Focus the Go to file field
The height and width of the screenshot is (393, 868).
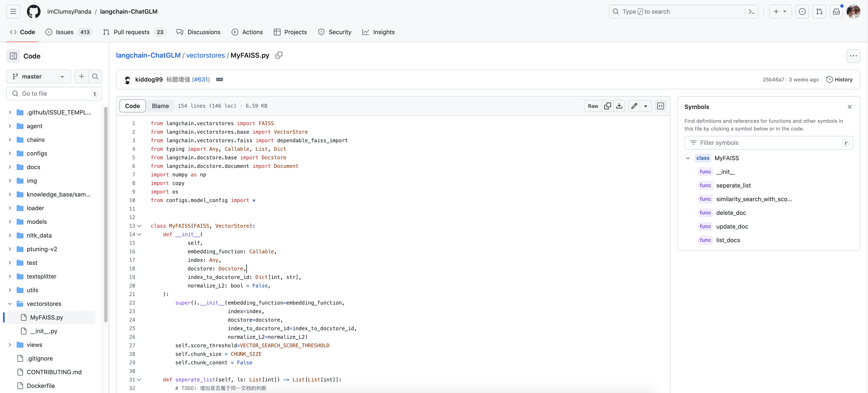pos(54,94)
